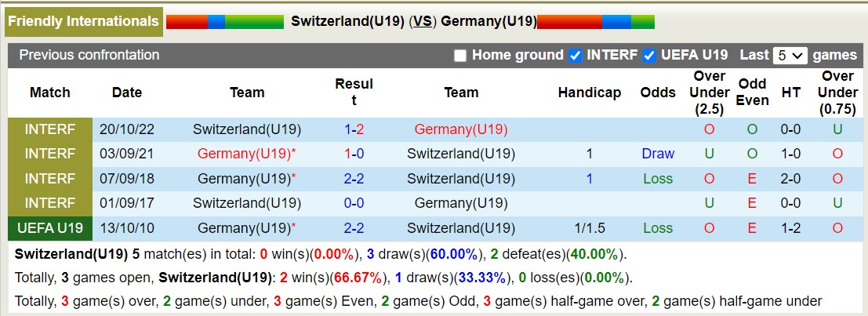868x316 pixels.
Task: Open the 1-0 result from 03/09/21
Action: tap(354, 154)
